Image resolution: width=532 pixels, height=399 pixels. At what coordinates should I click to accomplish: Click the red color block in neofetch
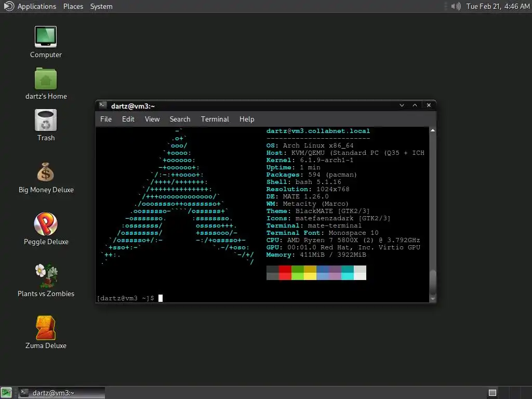coord(285,273)
